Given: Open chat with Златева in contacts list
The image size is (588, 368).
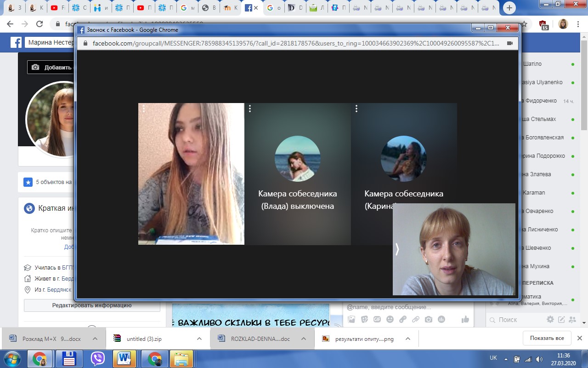Looking at the screenshot, I should pos(533,174).
